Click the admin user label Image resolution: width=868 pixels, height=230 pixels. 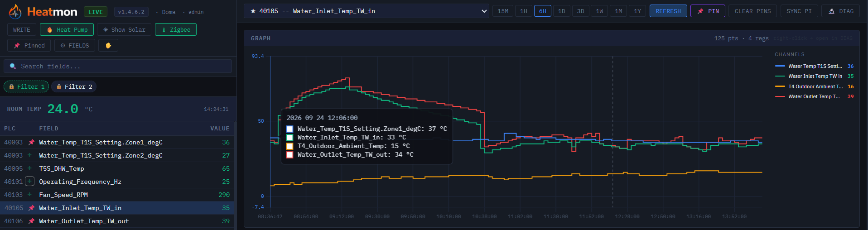tap(196, 12)
